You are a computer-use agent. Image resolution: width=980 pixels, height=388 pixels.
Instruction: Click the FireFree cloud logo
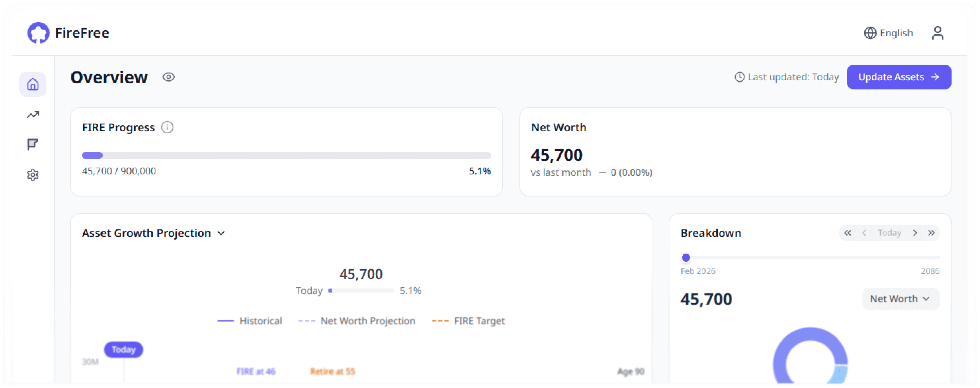point(38,33)
